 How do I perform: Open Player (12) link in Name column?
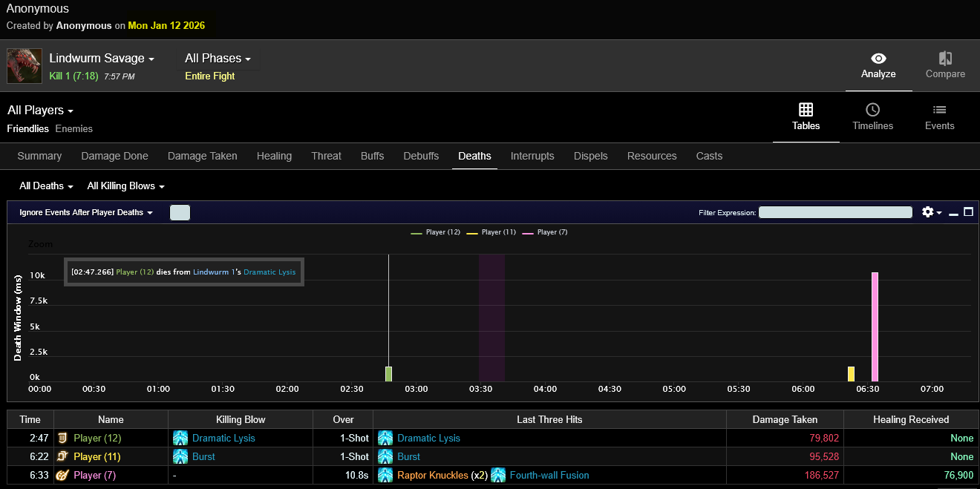[x=97, y=438]
